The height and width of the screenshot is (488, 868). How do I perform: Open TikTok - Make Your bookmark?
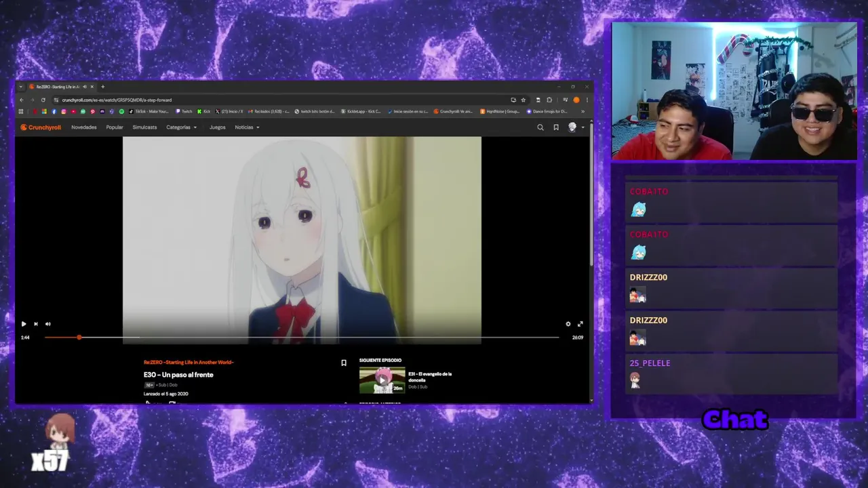pyautogui.click(x=149, y=111)
